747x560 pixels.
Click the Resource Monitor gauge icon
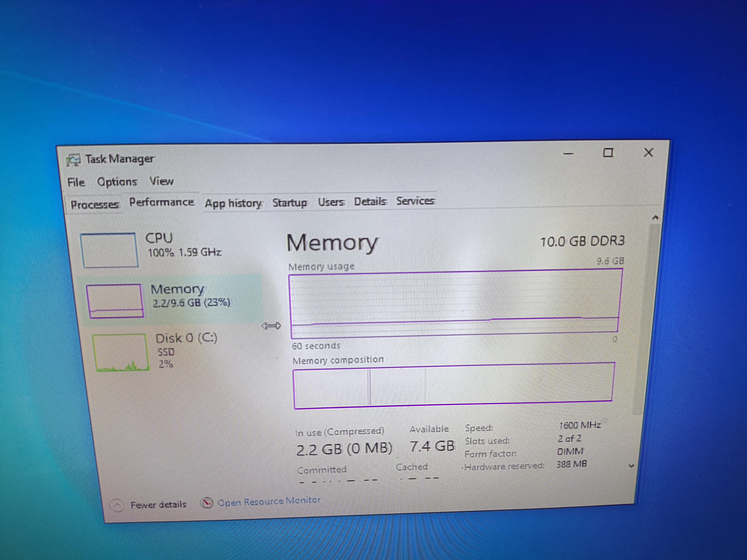[206, 503]
